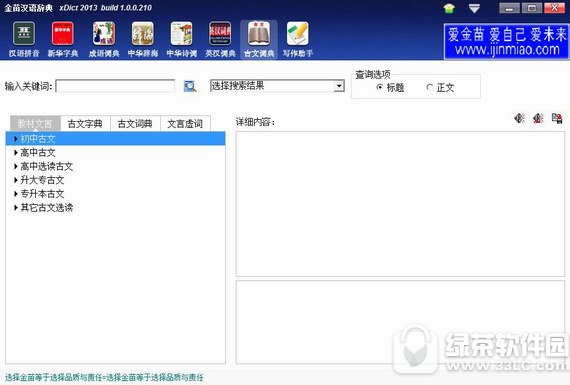This screenshot has width=570, height=385.
Task: Select the 正文 query option
Action: click(x=440, y=87)
